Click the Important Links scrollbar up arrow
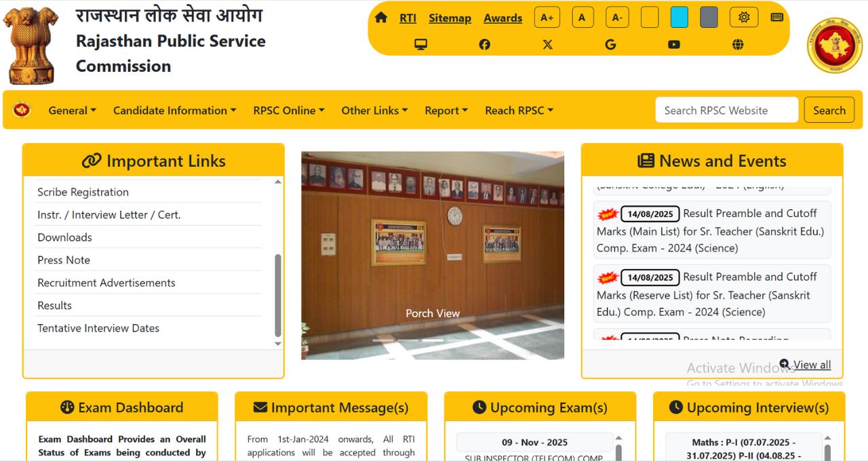 [277, 182]
